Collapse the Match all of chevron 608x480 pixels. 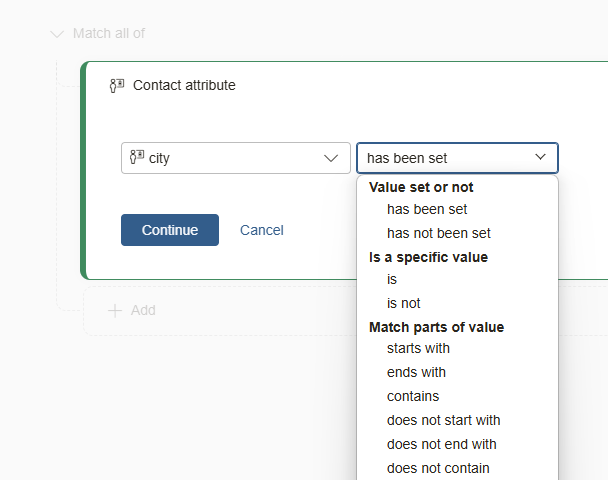point(57,34)
